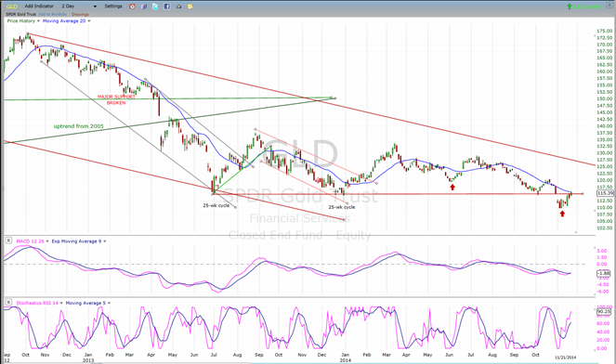Viewport: 616px width, 364px height.
Task: Close the MACD indicator panel
Action: pos(8,240)
